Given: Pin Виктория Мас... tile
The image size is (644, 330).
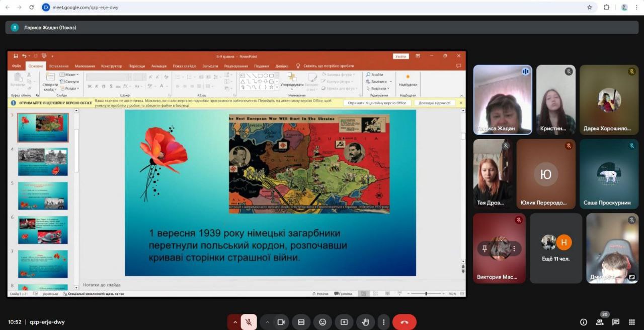Looking at the screenshot, I should click(485, 248).
